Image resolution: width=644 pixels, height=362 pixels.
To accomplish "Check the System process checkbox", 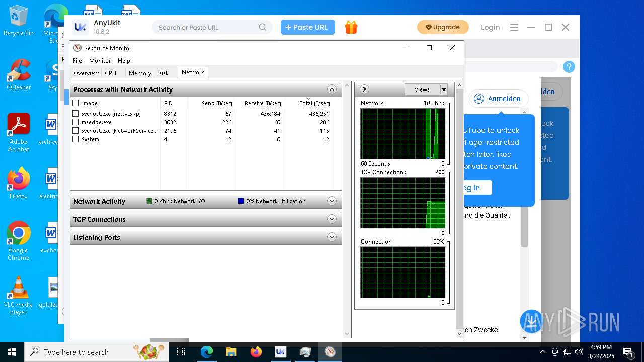I will (76, 139).
